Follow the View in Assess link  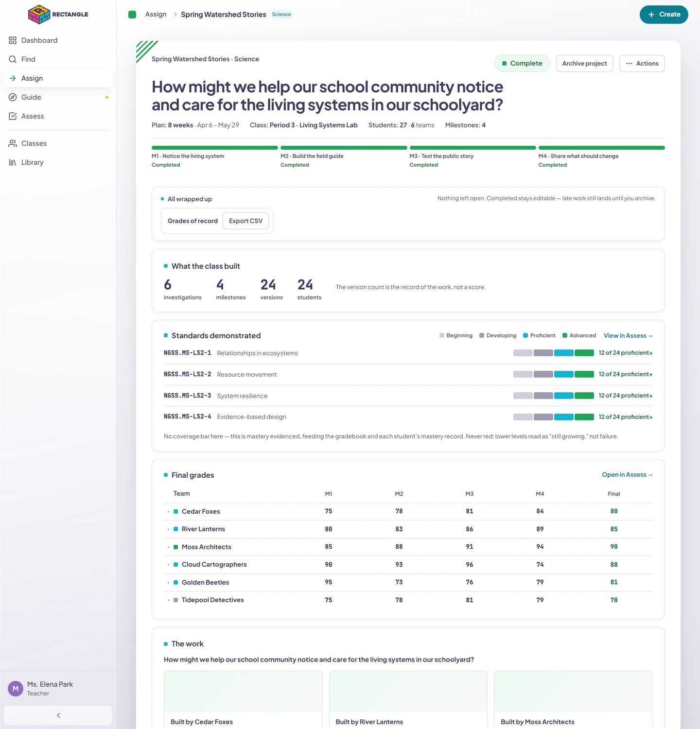click(628, 336)
